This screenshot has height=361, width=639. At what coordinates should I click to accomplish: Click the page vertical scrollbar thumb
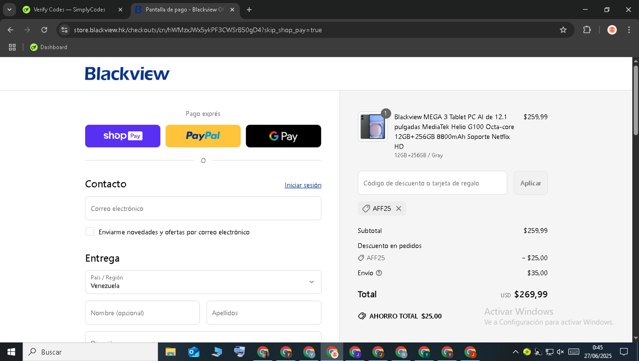pyautogui.click(x=635, y=100)
